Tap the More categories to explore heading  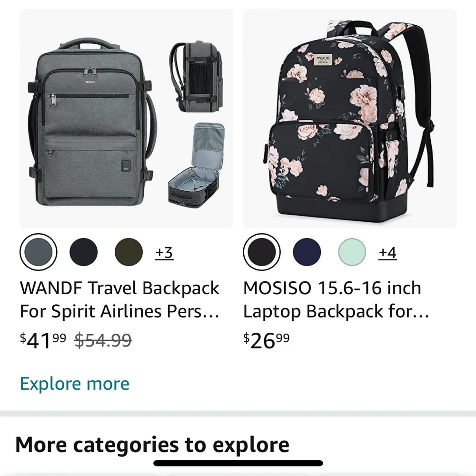(152, 445)
